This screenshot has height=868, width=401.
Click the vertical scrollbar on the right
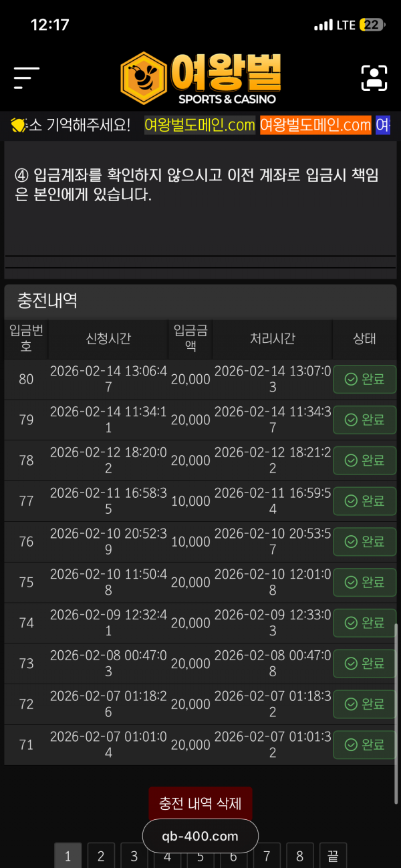(396, 668)
